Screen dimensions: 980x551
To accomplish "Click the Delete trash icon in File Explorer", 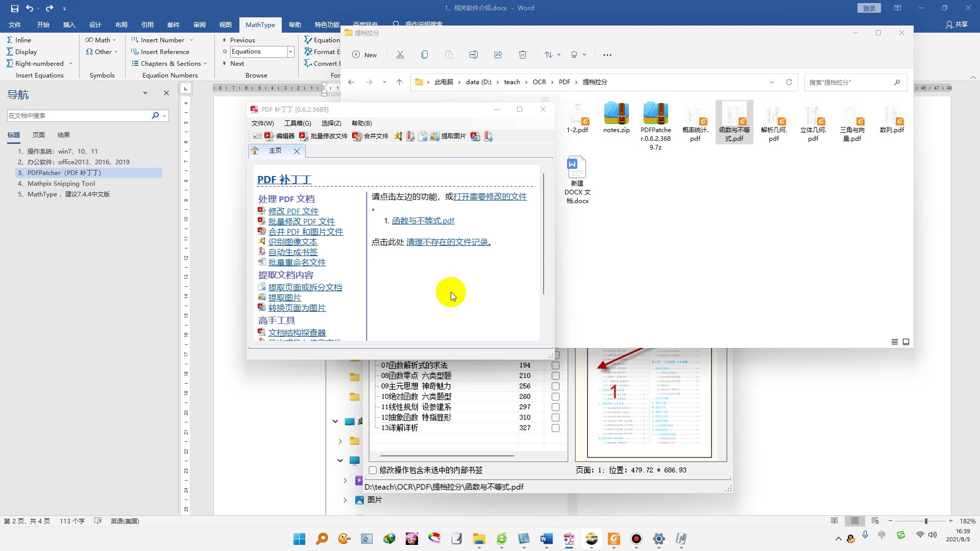I will [x=523, y=55].
